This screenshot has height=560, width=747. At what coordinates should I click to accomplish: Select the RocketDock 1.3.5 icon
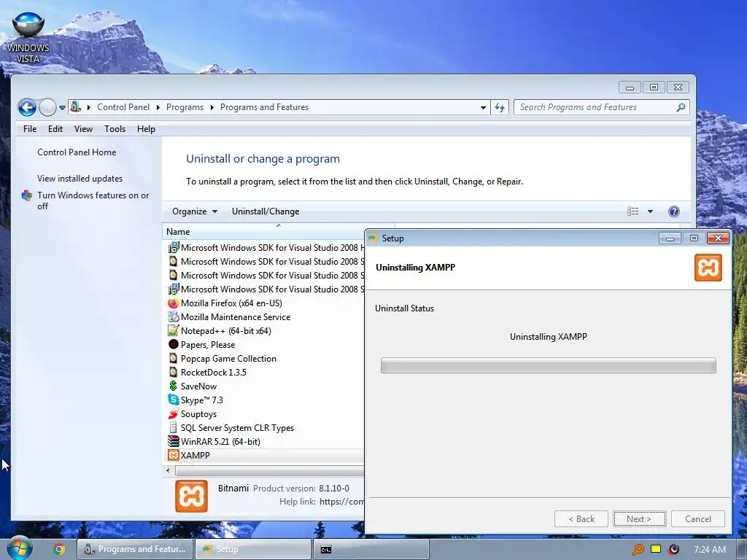coord(174,373)
